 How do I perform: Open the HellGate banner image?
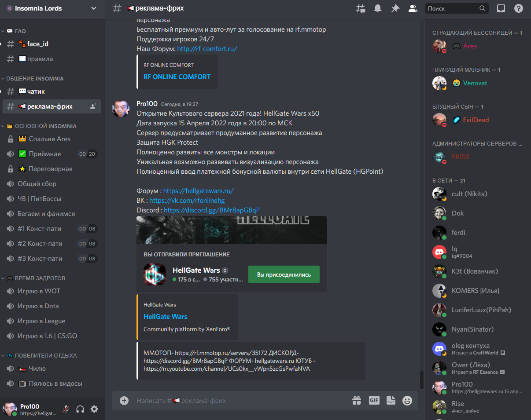(232, 230)
